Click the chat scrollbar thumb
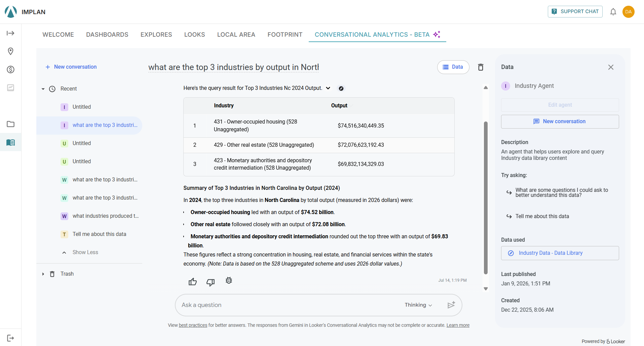The image size is (644, 346). pos(486,198)
